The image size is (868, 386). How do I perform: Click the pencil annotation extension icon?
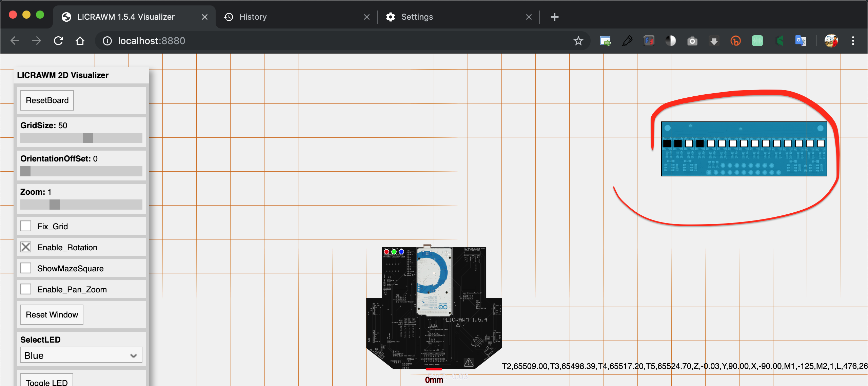pyautogui.click(x=627, y=41)
